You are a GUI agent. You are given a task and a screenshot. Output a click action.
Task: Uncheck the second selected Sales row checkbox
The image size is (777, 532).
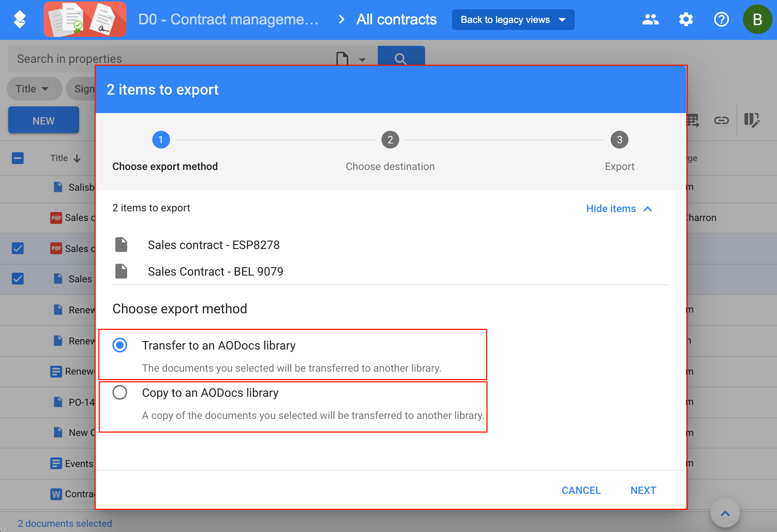coord(18,279)
